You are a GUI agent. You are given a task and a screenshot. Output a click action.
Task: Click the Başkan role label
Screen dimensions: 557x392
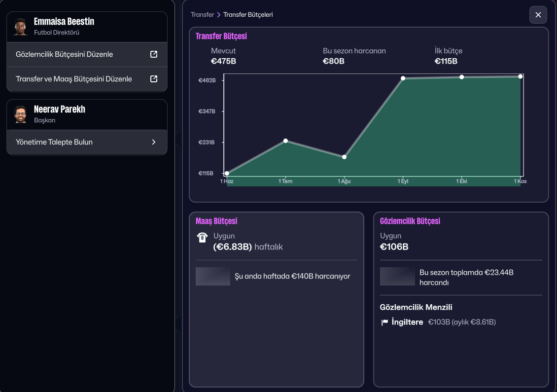tap(45, 120)
